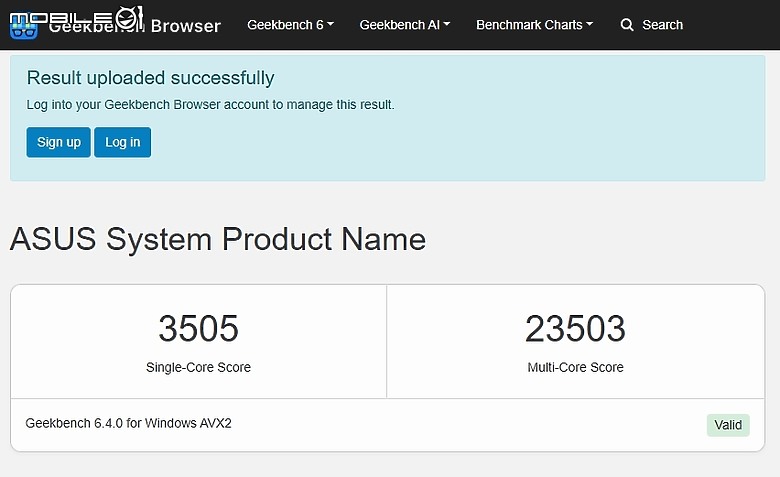
Task: Click the Sign up button
Action: pyautogui.click(x=59, y=142)
